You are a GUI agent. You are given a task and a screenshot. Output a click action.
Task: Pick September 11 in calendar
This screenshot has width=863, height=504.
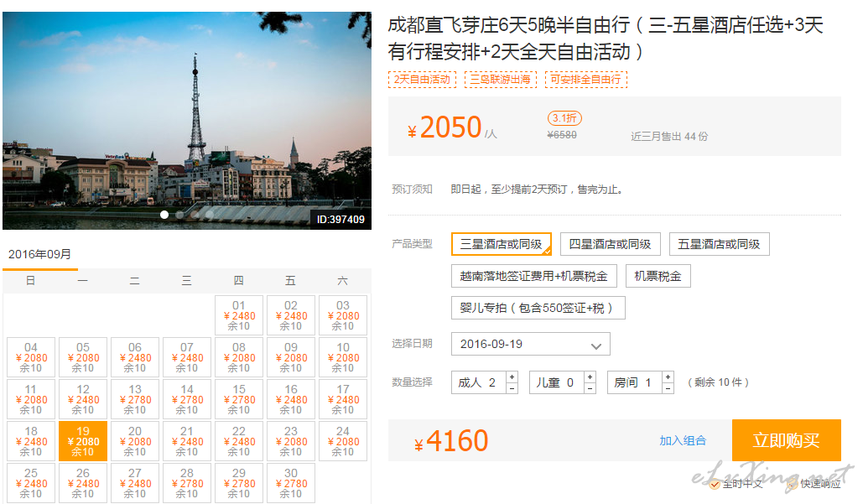pos(31,399)
